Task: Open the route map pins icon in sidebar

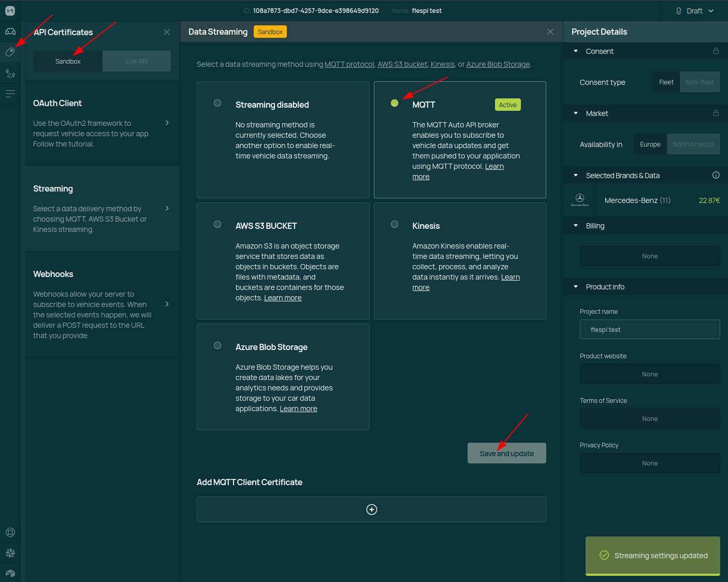Action: 10,73
